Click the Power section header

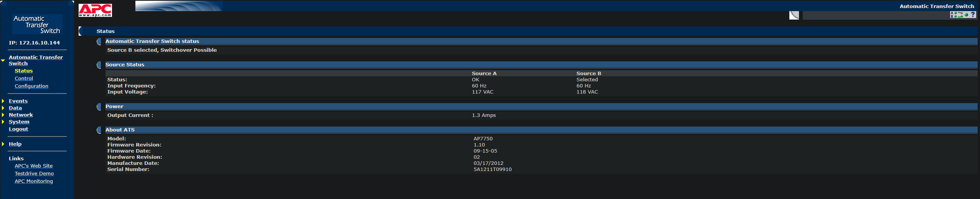[114, 107]
